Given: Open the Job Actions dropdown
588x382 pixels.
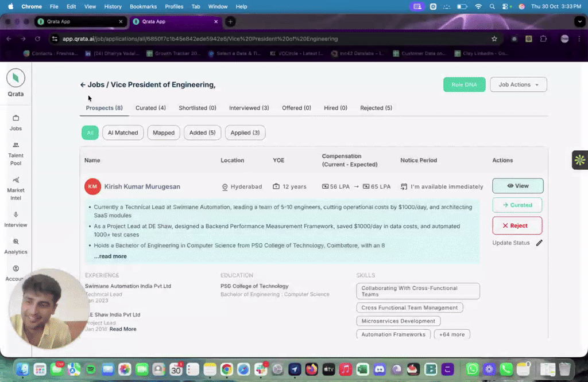Looking at the screenshot, I should 519,85.
